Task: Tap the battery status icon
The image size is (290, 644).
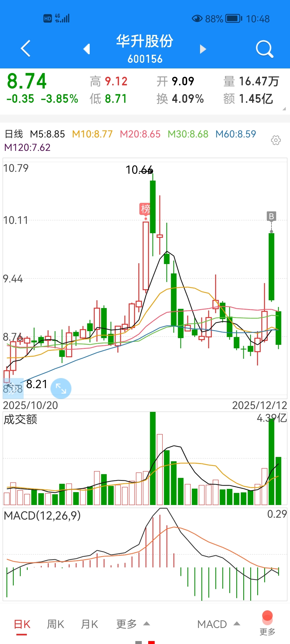Action: tap(234, 19)
